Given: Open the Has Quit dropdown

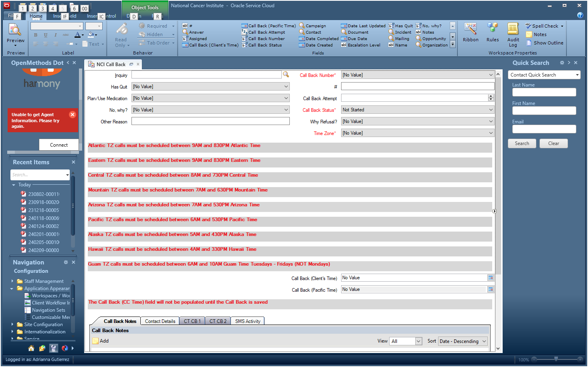Looking at the screenshot, I should pyautogui.click(x=286, y=87).
